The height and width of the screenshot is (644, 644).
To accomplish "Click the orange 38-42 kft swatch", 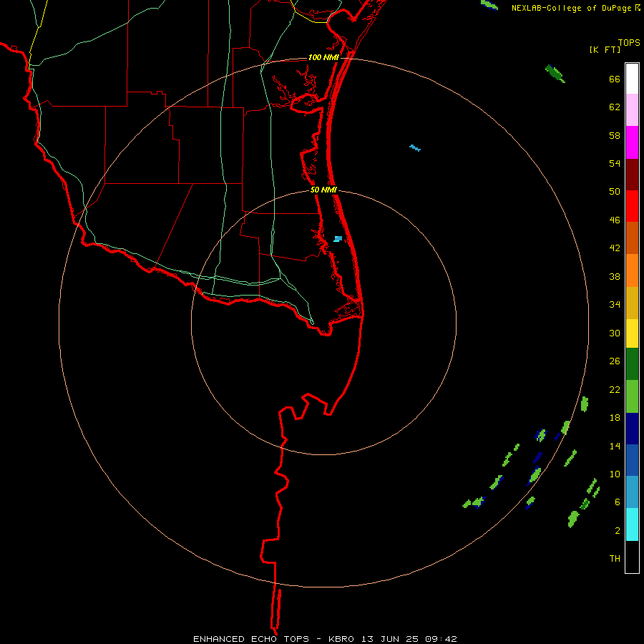I will 632,270.
